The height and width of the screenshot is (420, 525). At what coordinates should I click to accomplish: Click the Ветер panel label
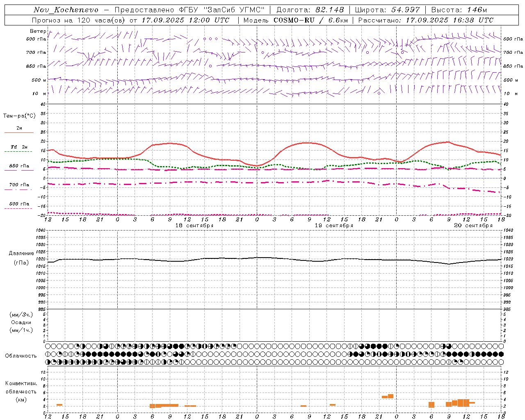[x=38, y=31]
